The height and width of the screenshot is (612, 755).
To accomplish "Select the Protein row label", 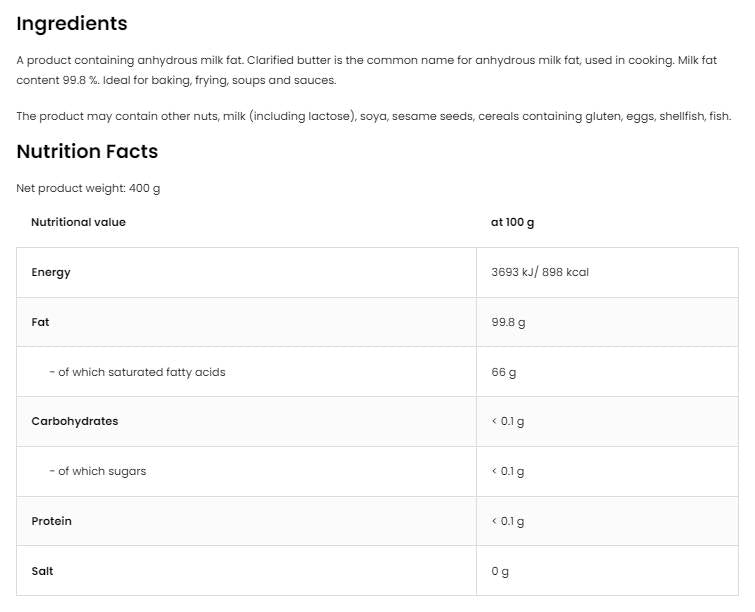I will (x=52, y=521).
